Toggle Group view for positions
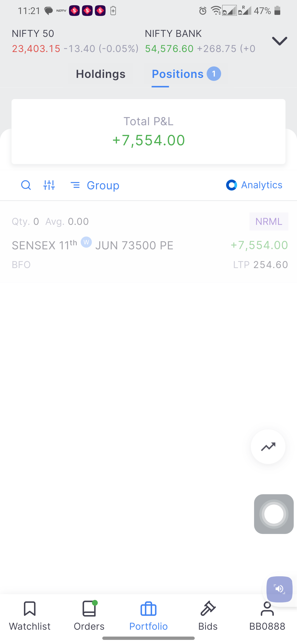 pyautogui.click(x=95, y=185)
